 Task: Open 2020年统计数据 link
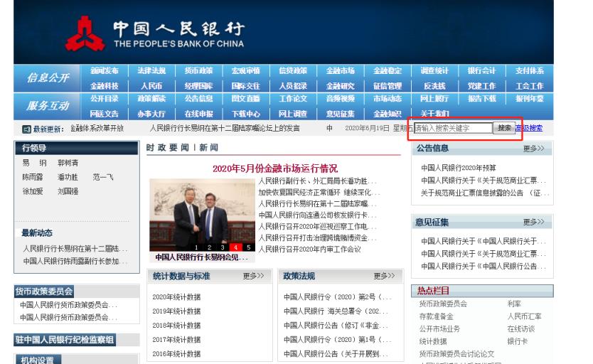176,297
